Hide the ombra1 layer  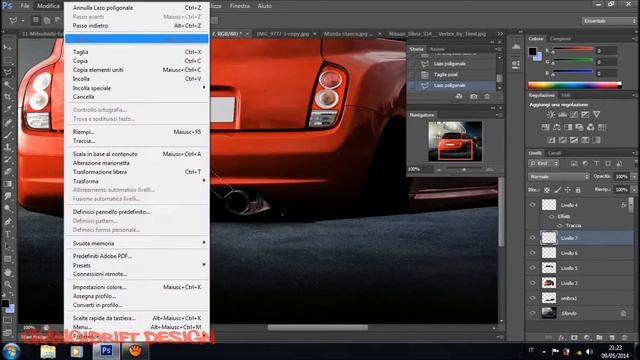[x=532, y=298]
